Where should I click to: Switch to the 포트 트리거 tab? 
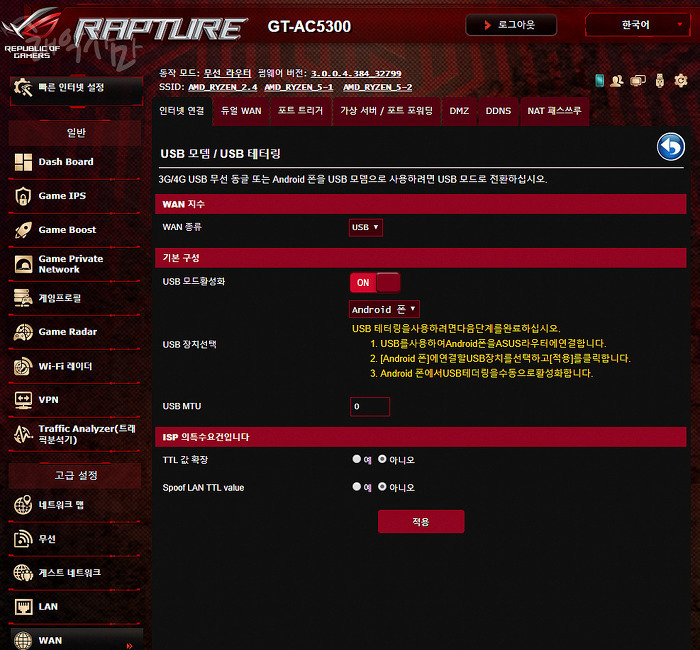click(300, 111)
